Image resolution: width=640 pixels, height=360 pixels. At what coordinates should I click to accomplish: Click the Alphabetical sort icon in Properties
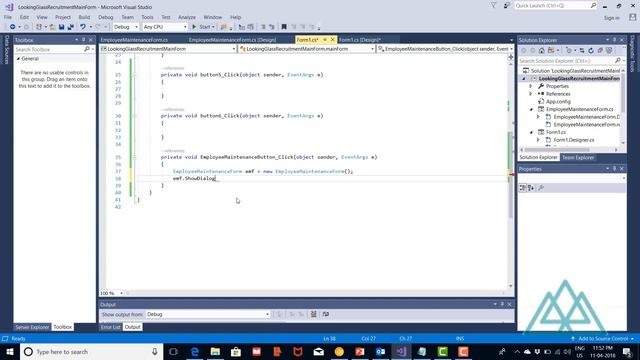(531, 188)
